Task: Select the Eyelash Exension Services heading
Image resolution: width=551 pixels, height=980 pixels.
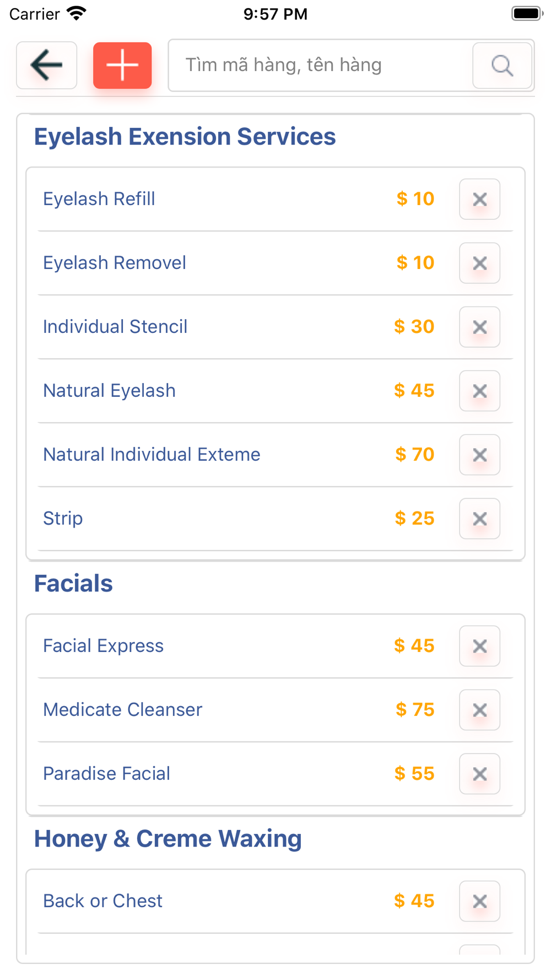Action: 185,137
